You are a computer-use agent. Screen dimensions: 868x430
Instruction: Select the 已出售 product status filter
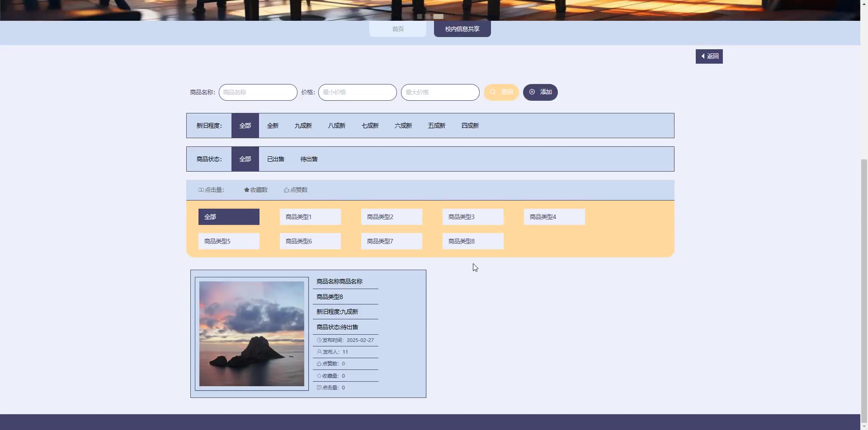click(275, 159)
